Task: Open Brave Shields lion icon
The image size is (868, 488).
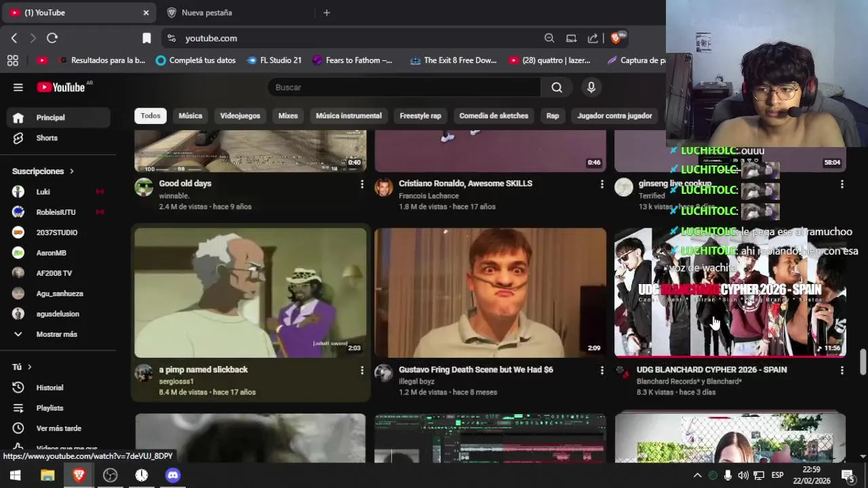Action: click(x=616, y=38)
